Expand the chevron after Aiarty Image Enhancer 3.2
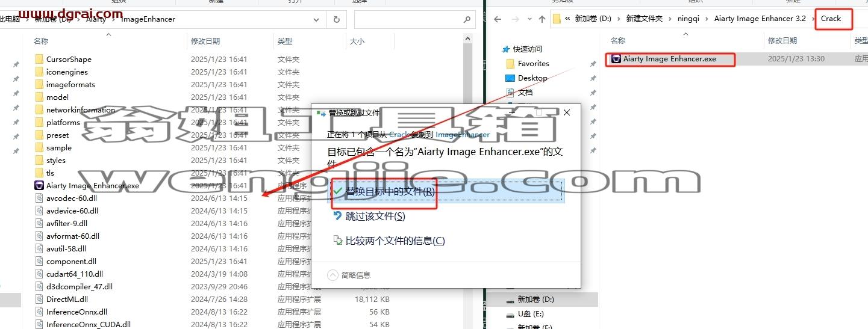This screenshot has width=868, height=329. pos(811,19)
